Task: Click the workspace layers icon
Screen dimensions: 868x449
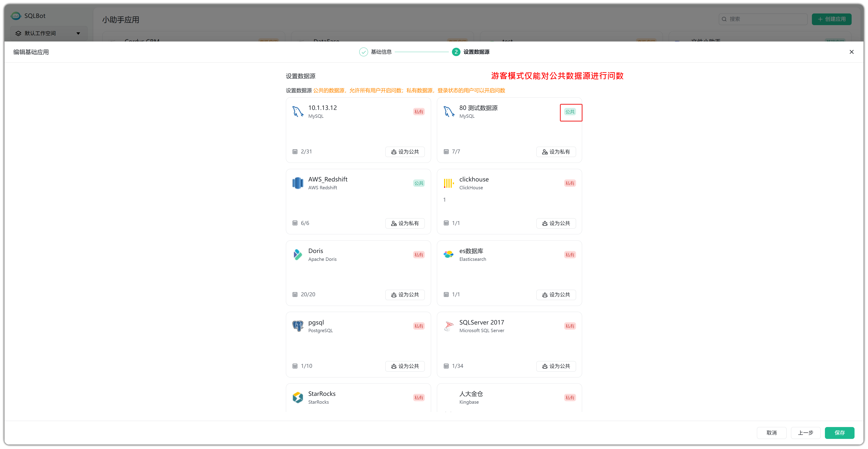Action: tap(18, 33)
